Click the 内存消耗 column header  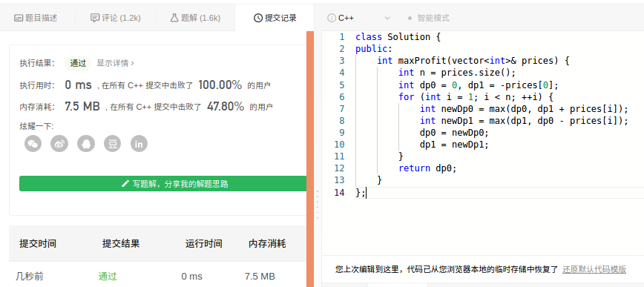point(267,243)
